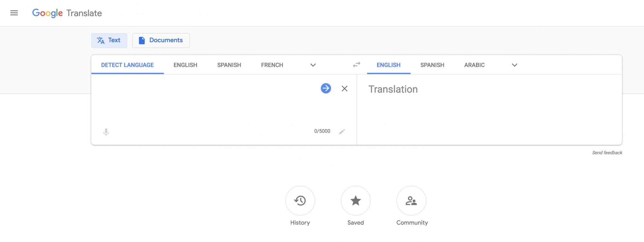The width and height of the screenshot is (644, 242).
Task: Open the hamburger main menu
Action: pyautogui.click(x=14, y=13)
